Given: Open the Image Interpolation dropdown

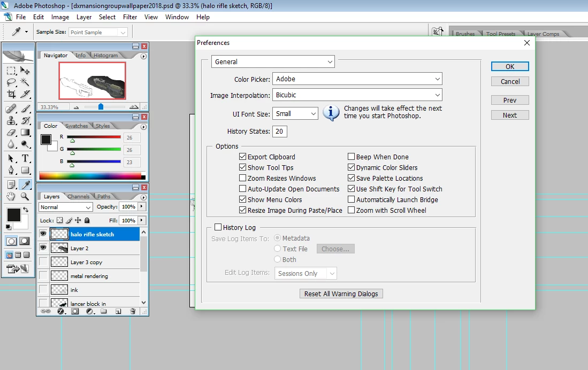Looking at the screenshot, I should pos(357,95).
